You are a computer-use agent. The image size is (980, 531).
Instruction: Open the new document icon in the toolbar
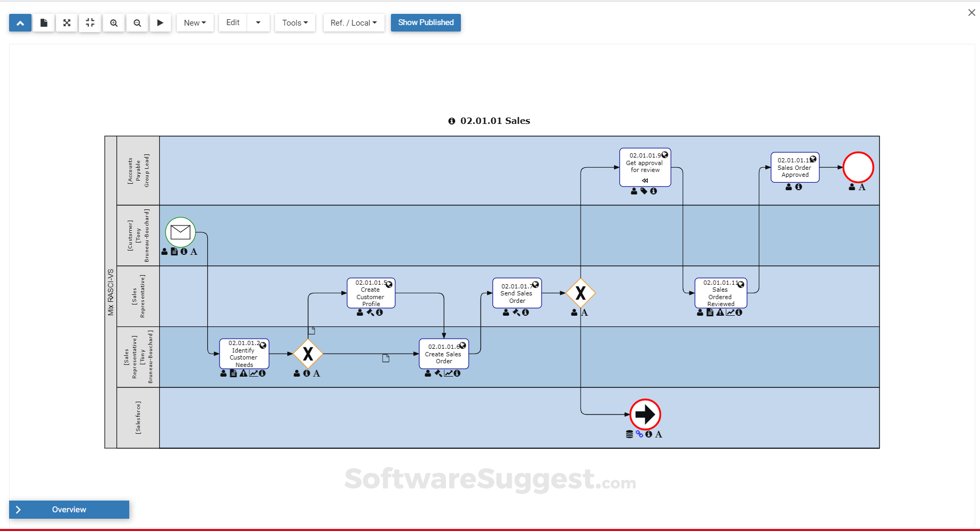(43, 22)
